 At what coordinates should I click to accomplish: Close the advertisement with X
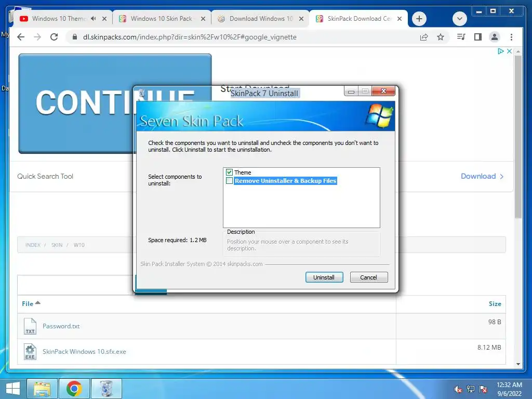click(509, 51)
